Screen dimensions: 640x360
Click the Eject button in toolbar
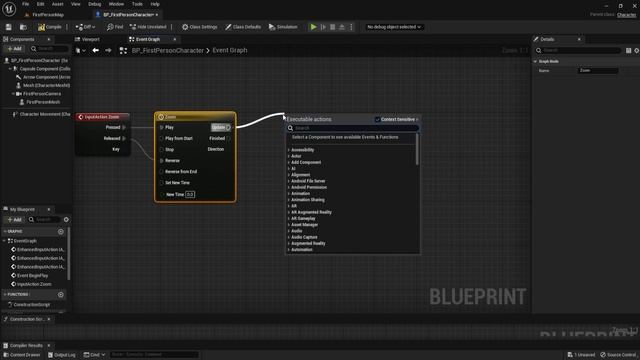[x=342, y=27]
